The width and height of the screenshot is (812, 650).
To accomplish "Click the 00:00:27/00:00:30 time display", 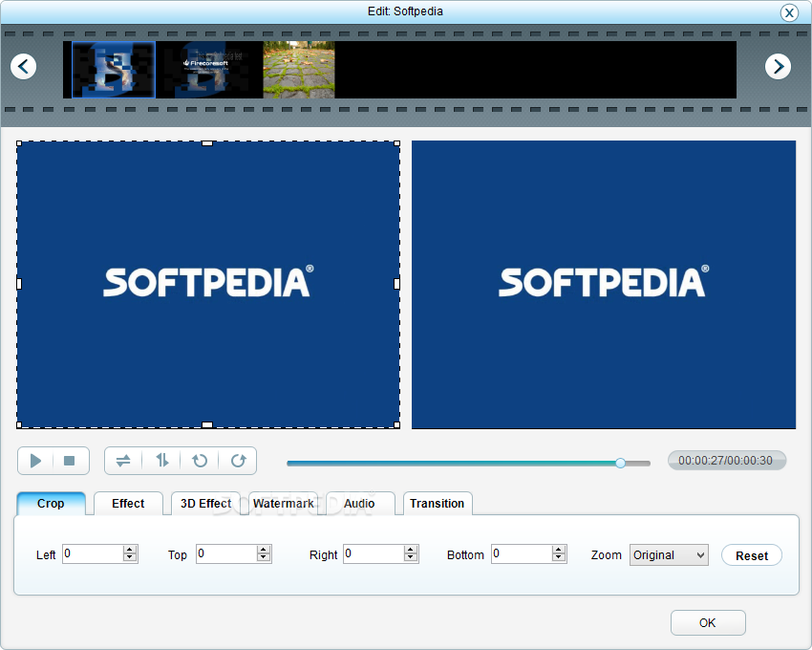I will [x=727, y=461].
